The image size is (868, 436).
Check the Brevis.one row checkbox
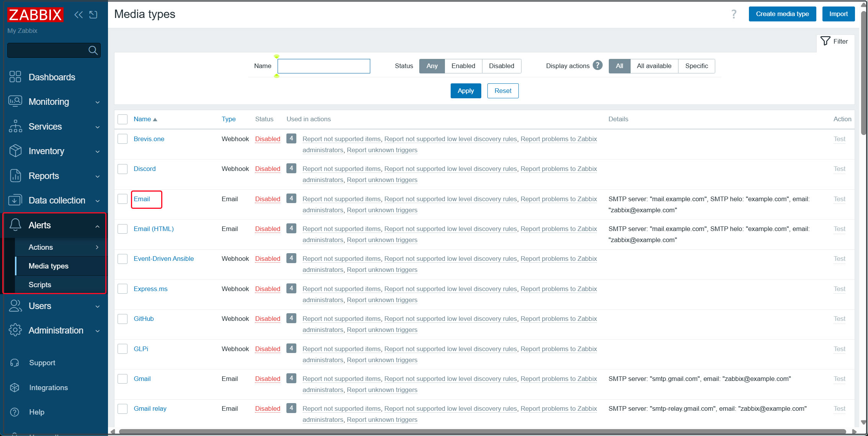[x=123, y=139]
